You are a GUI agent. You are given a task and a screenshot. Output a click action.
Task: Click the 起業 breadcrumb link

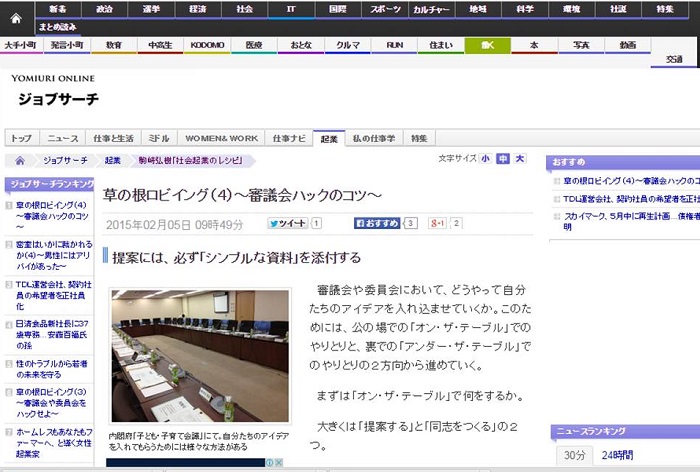coord(112,161)
